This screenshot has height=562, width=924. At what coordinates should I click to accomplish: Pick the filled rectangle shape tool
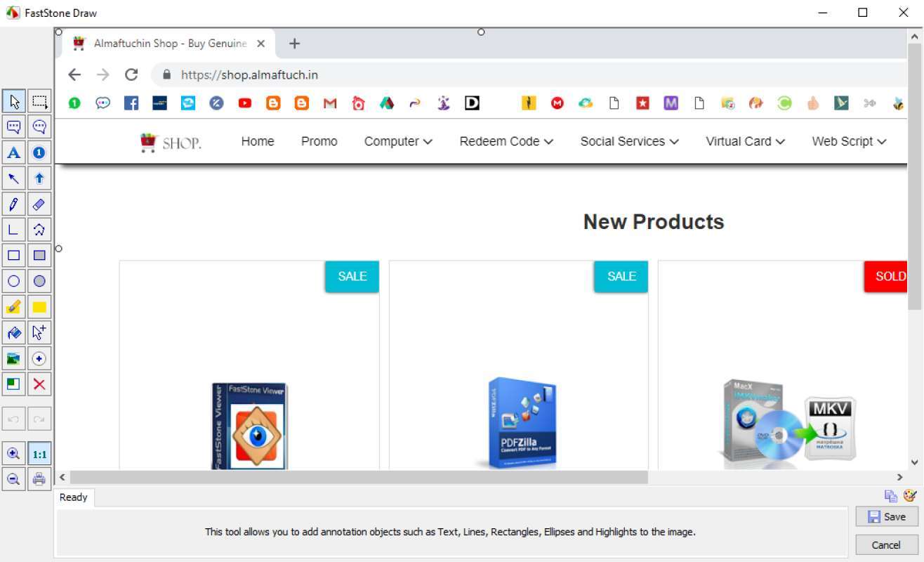pos(39,255)
